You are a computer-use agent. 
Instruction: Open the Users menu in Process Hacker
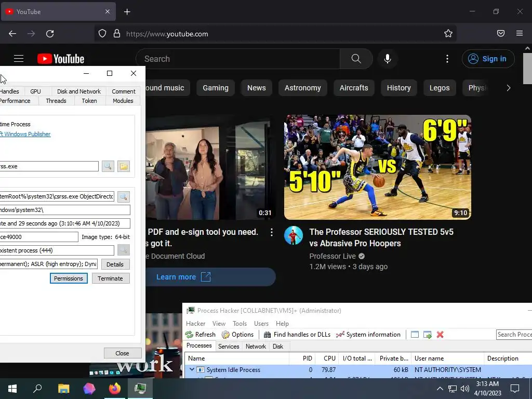(261, 323)
